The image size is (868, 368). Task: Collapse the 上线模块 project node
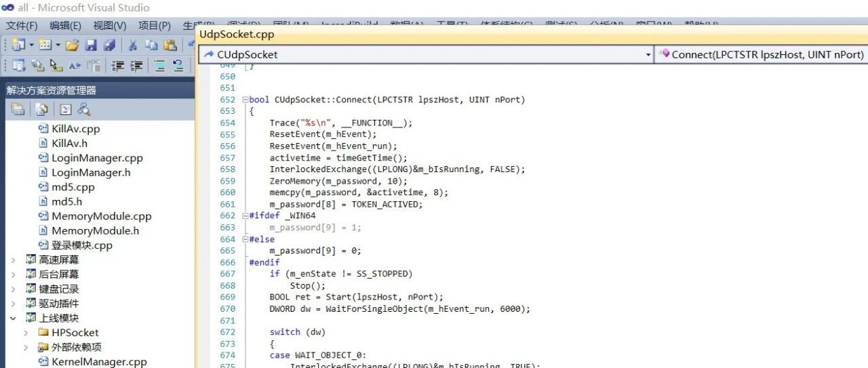[14, 318]
